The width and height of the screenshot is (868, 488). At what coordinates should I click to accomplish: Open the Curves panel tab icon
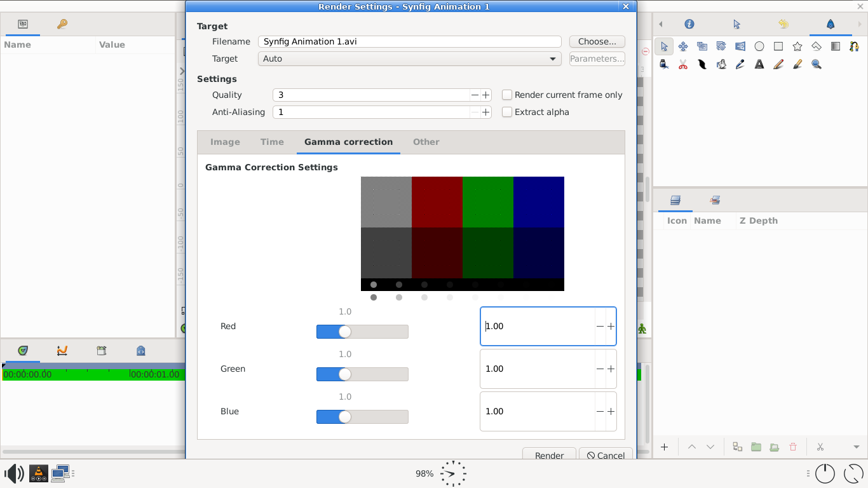62,350
